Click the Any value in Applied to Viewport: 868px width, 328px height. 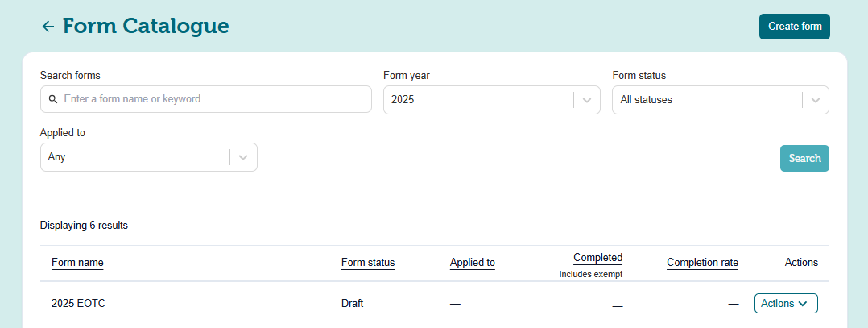point(57,157)
